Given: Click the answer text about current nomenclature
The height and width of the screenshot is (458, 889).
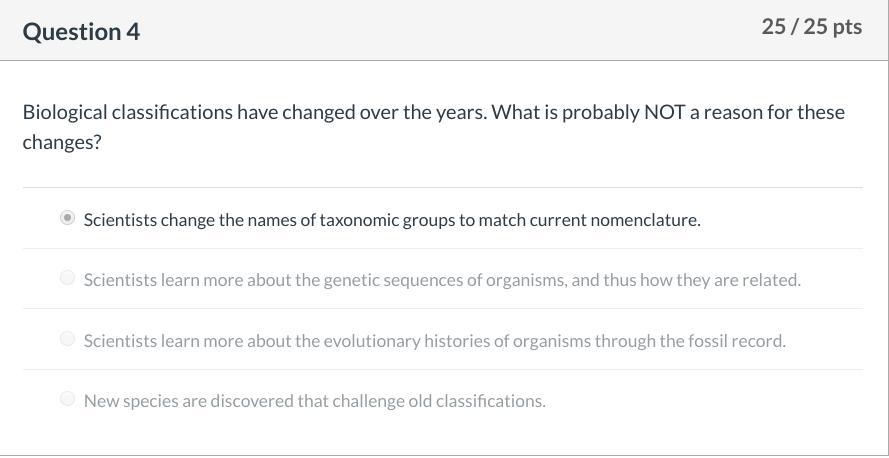Looking at the screenshot, I should point(392,220).
